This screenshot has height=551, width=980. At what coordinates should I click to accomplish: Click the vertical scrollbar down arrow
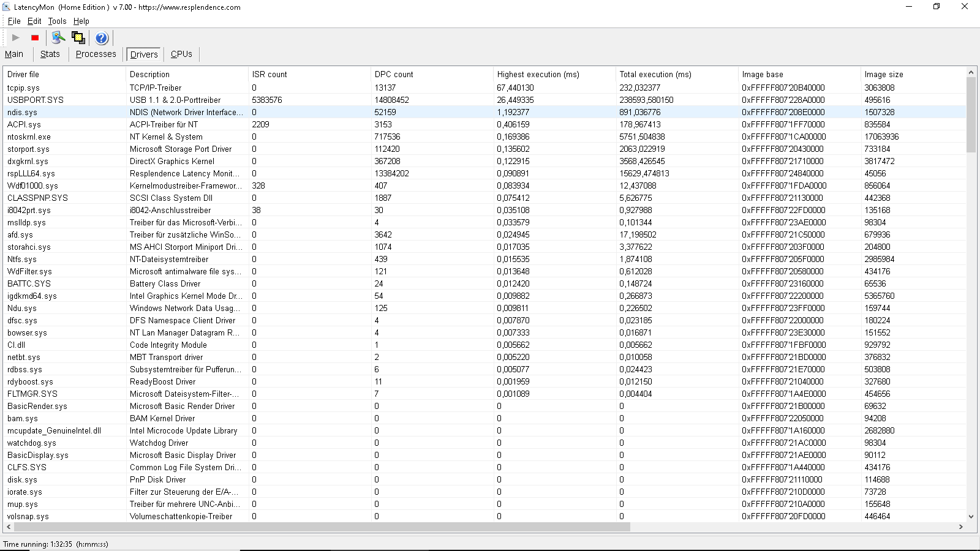[x=971, y=516]
